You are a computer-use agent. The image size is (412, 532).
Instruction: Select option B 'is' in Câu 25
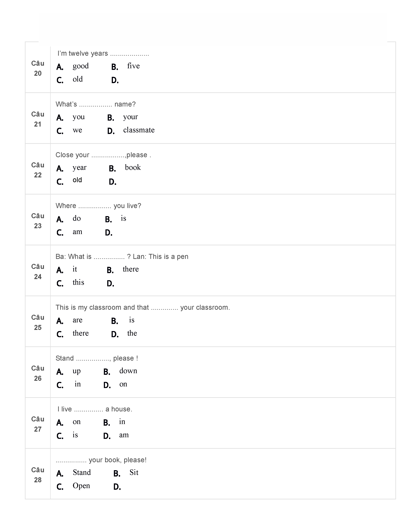pos(132,320)
